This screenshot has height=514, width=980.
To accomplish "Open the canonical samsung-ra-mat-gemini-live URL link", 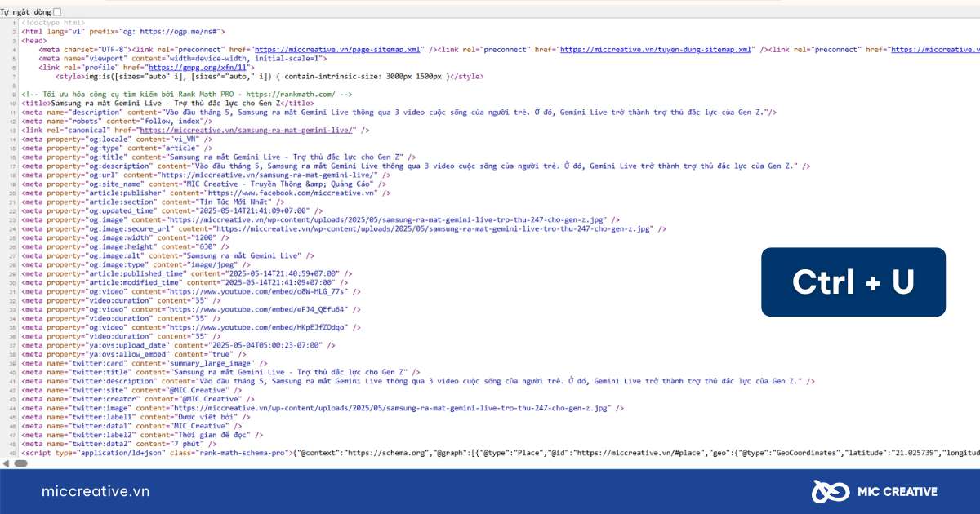I will tap(246, 130).
